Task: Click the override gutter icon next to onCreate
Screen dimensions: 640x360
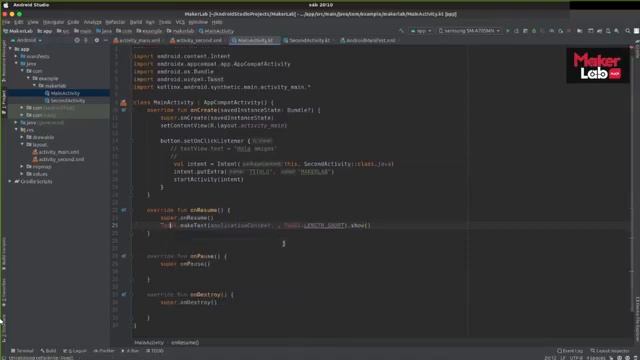Action: (124, 110)
